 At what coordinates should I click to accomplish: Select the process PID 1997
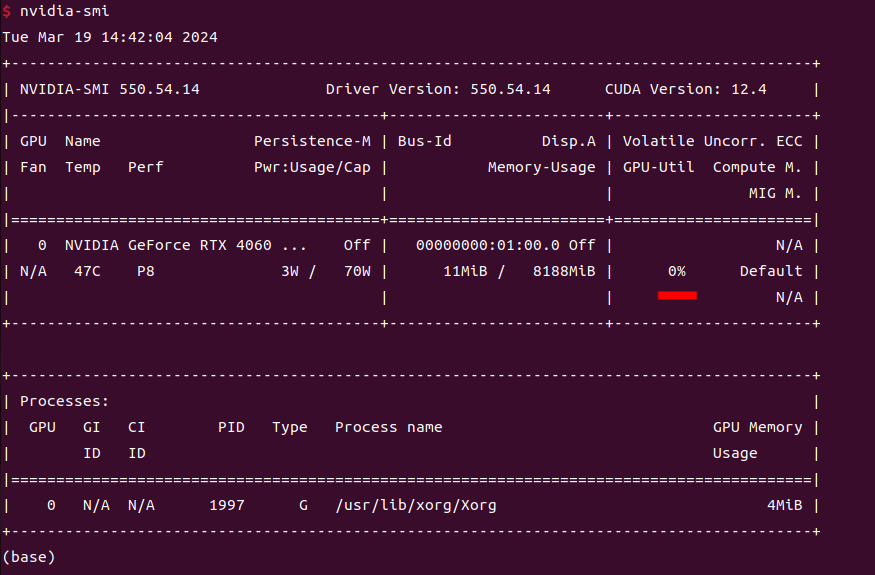(x=227, y=505)
